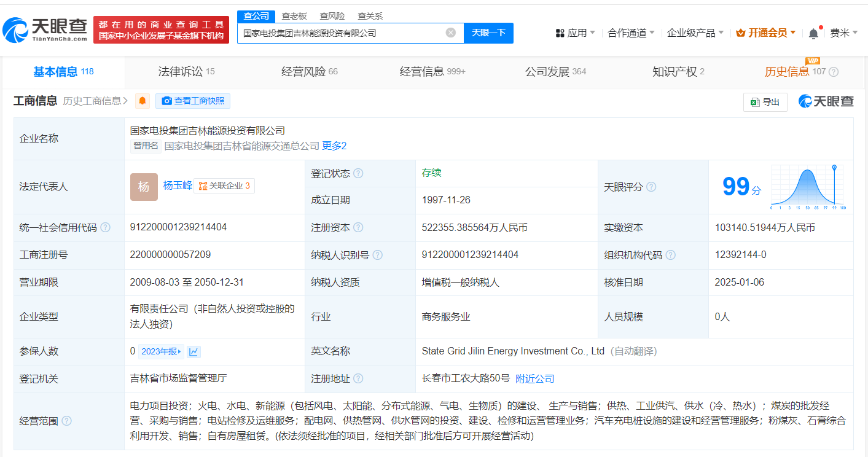Open the 2023年报 year selector
This screenshot has width=868, height=457.
coord(161,352)
